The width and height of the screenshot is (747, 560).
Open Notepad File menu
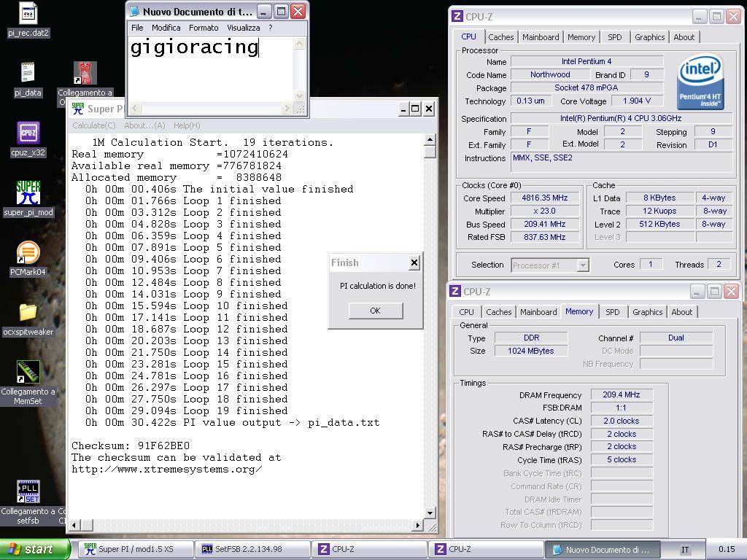(137, 28)
